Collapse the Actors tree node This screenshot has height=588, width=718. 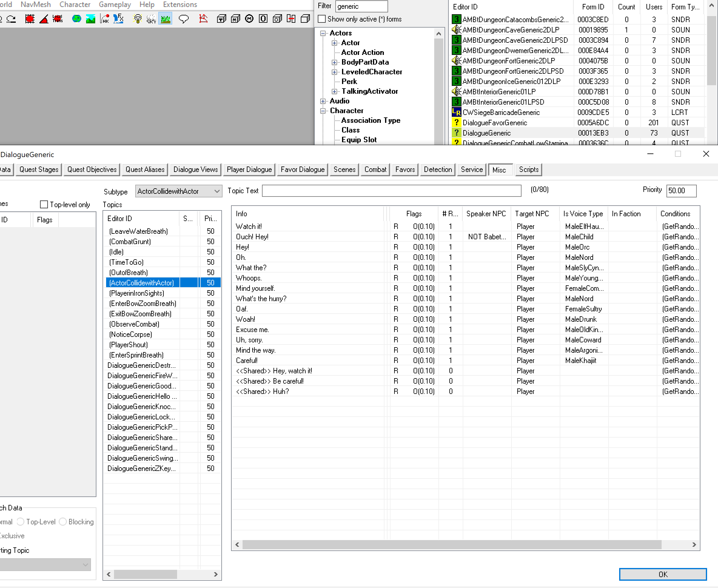tap(323, 33)
